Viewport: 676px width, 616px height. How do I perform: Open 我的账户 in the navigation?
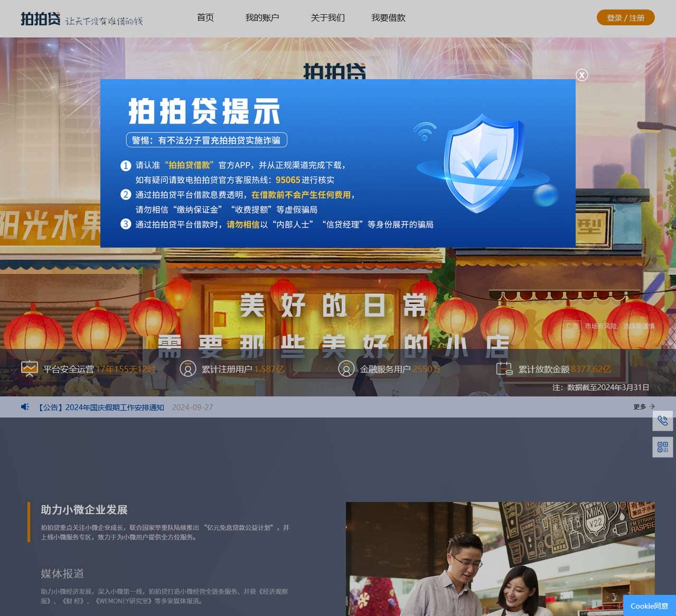262,17
